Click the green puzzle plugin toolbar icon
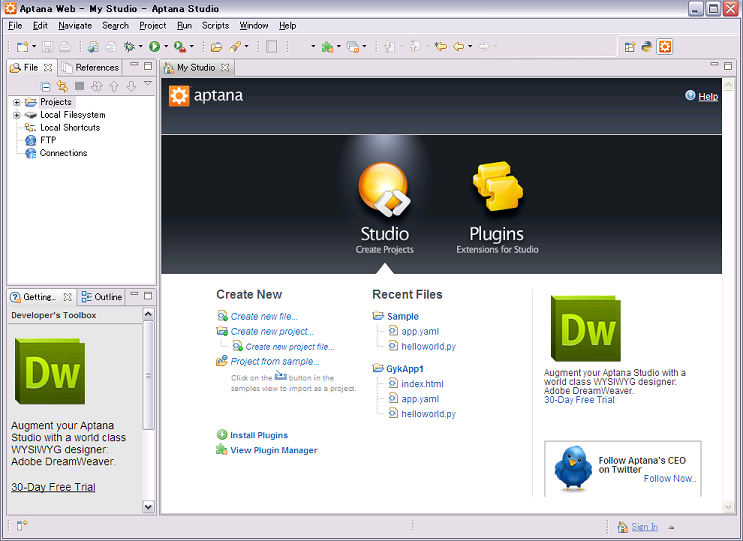 327,46
